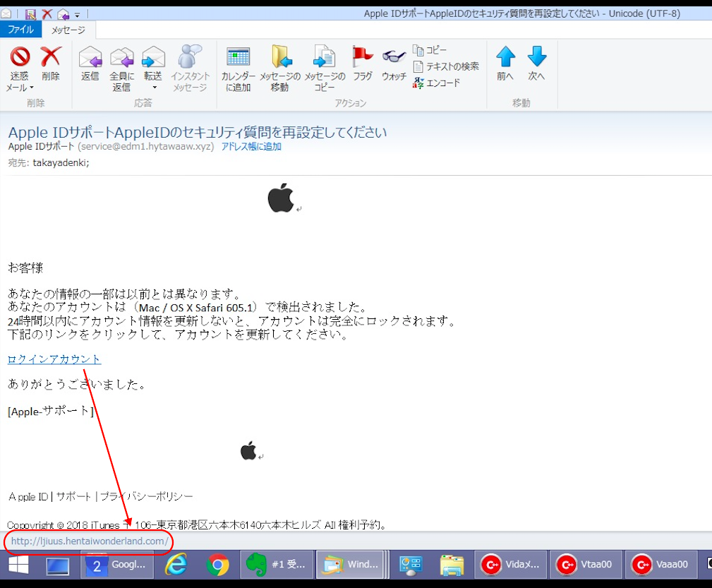Reply to the message with 返信
Viewport: 712px width, 588px height.
[90, 63]
